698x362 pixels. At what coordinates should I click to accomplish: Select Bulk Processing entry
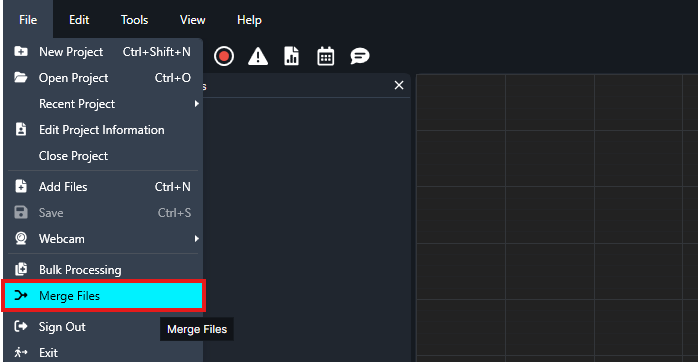103,270
